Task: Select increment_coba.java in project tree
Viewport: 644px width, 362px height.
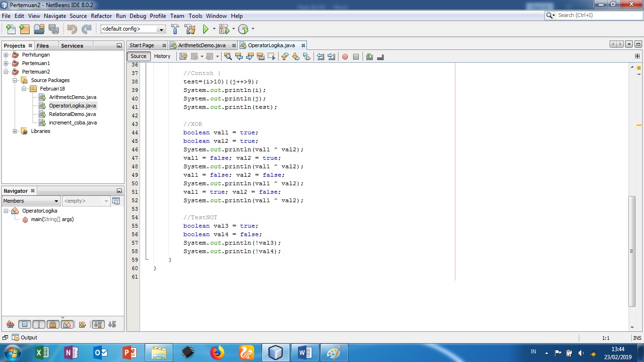Action: [x=73, y=123]
